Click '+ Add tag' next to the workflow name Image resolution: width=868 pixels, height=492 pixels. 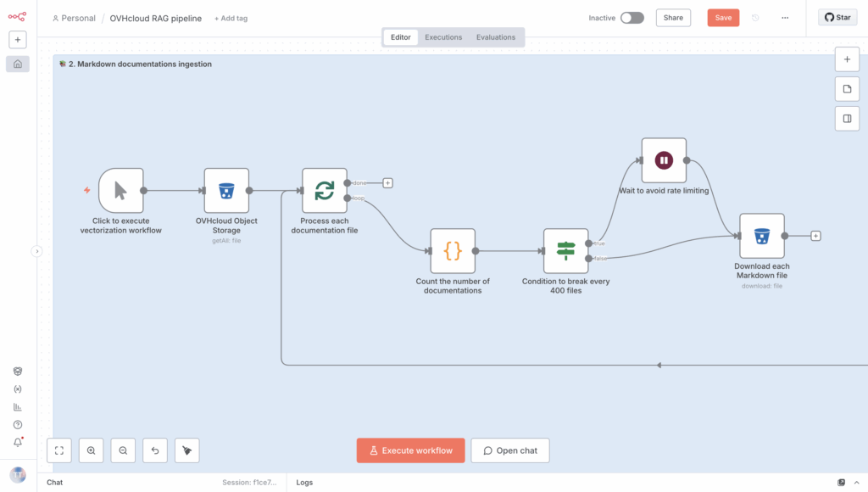[232, 19]
